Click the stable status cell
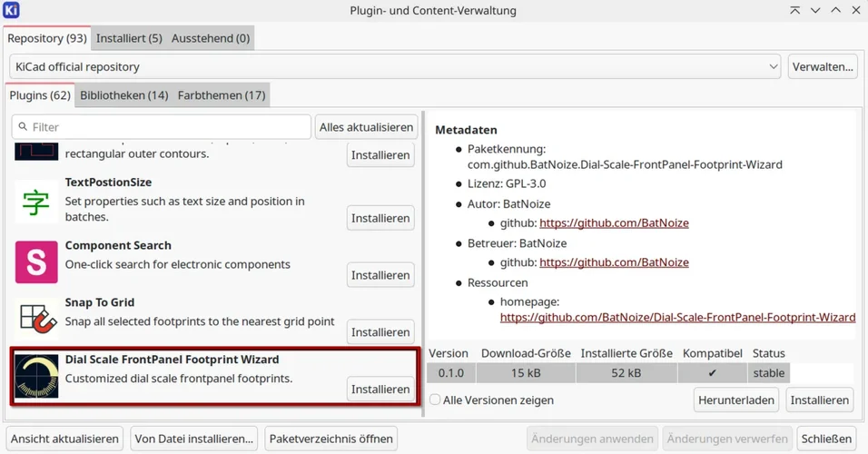 768,372
